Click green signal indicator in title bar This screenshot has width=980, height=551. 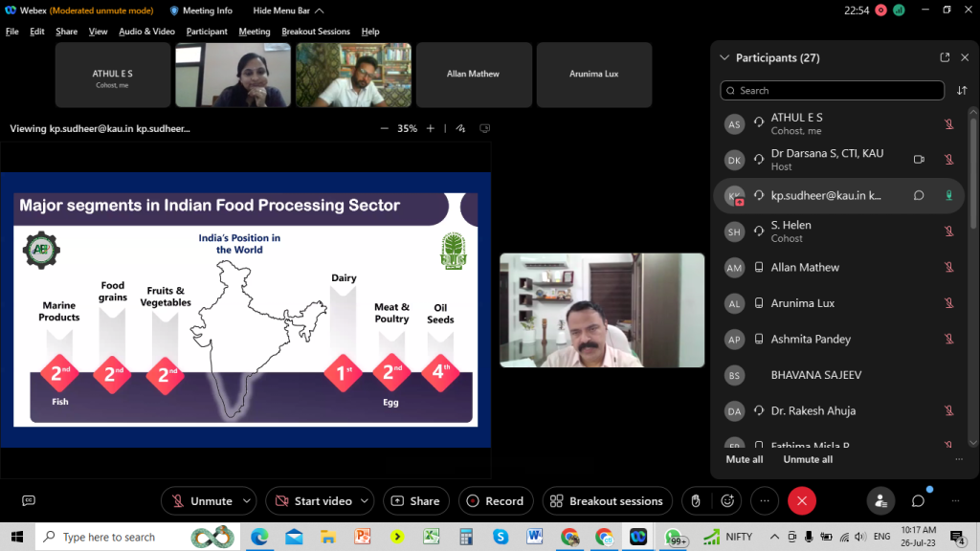click(x=899, y=10)
